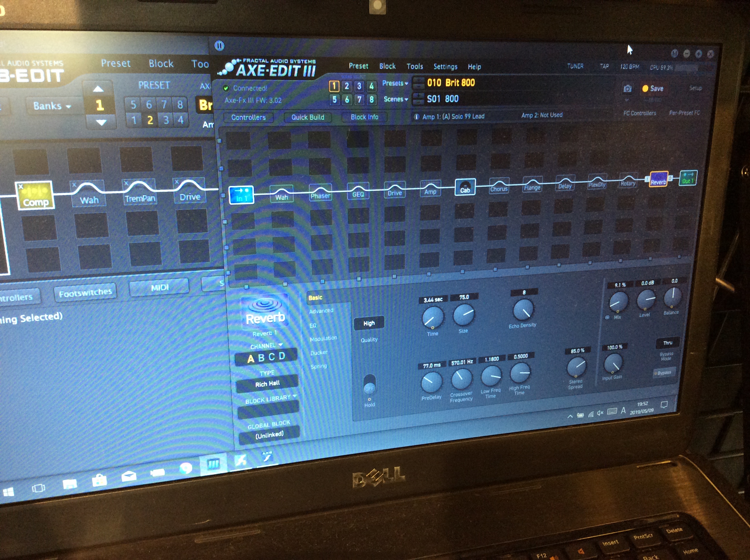This screenshot has width=750, height=560.
Task: Click the reverb Time knob
Action: coord(433,318)
